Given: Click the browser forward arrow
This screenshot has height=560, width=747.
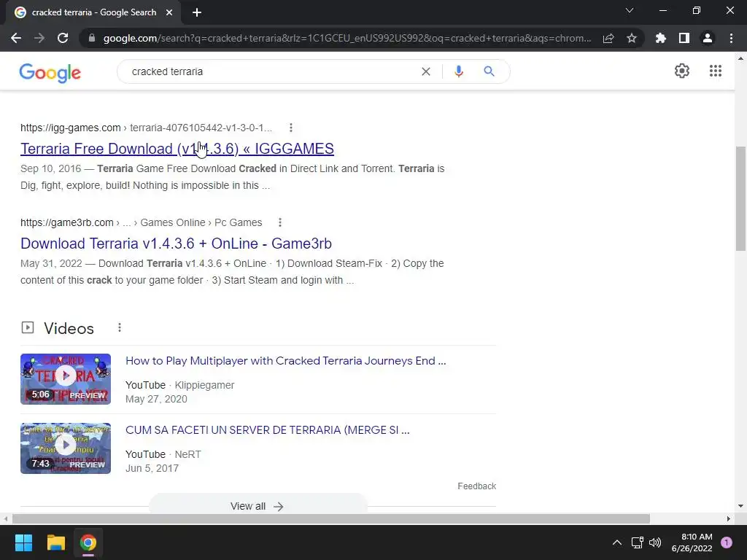Looking at the screenshot, I should 39,38.
